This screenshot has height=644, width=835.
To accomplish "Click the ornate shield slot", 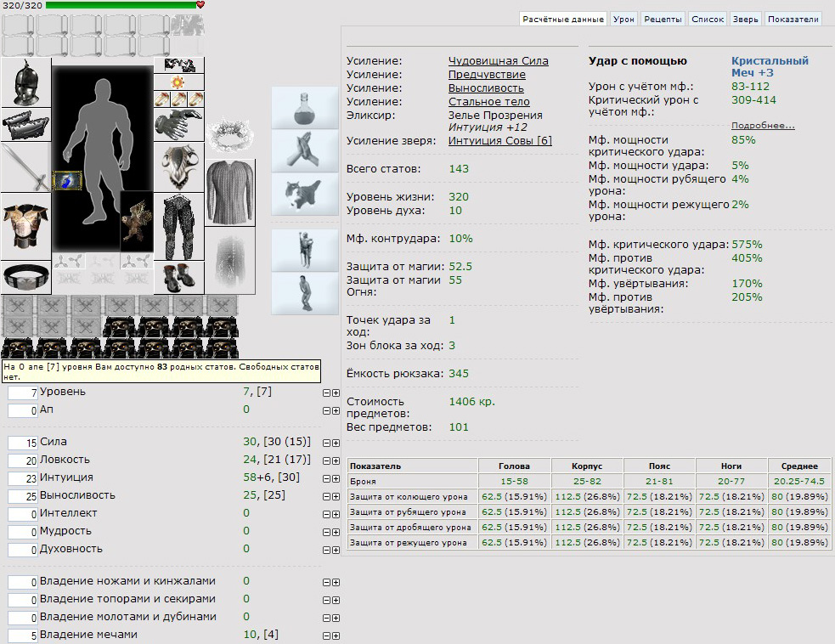I will [x=179, y=167].
